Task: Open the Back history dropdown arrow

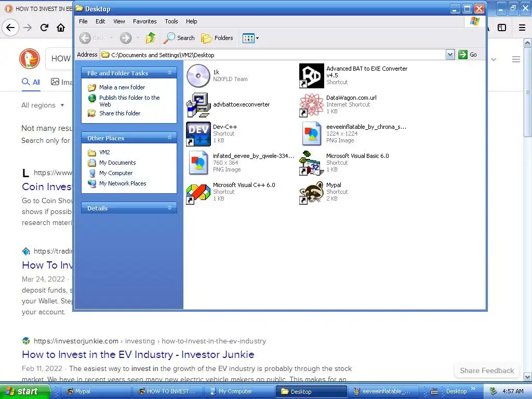Action: [111, 38]
